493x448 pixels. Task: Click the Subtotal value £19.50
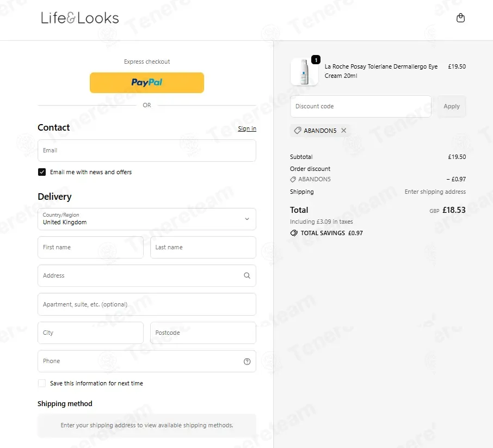click(x=457, y=157)
